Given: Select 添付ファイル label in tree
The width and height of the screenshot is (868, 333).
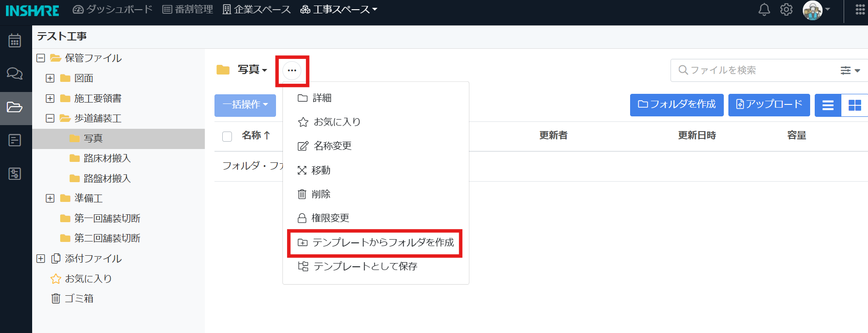Looking at the screenshot, I should click(93, 258).
